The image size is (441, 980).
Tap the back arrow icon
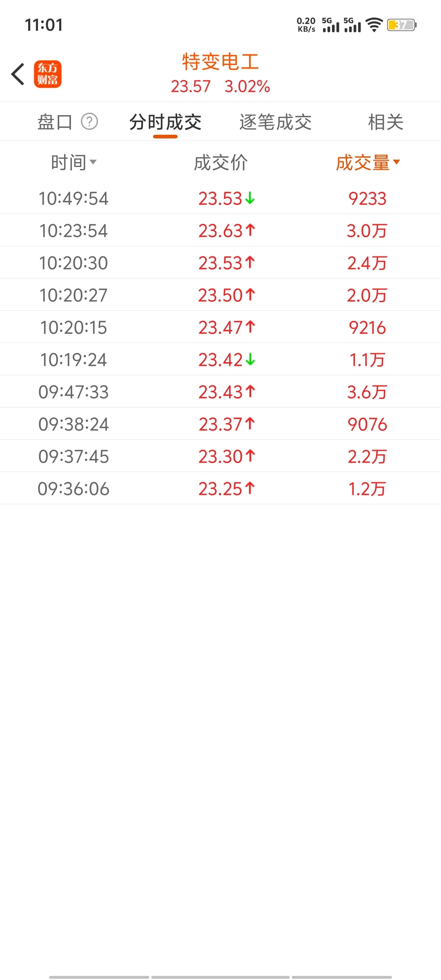(x=18, y=74)
